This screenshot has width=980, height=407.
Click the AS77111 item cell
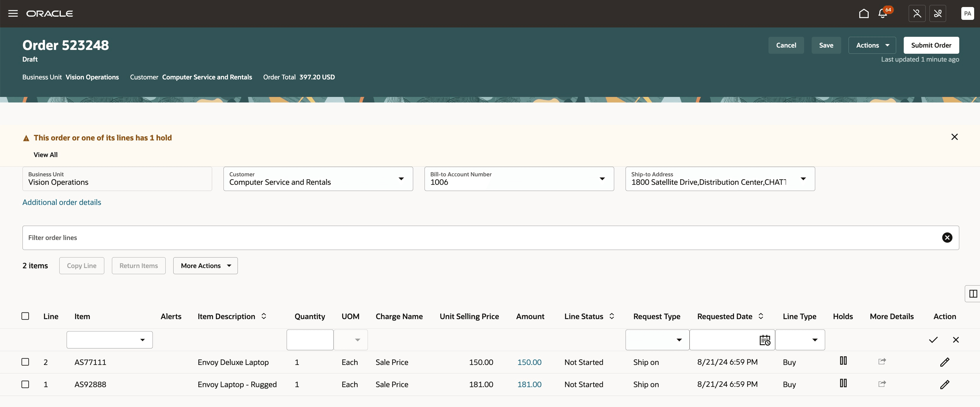pos(90,362)
